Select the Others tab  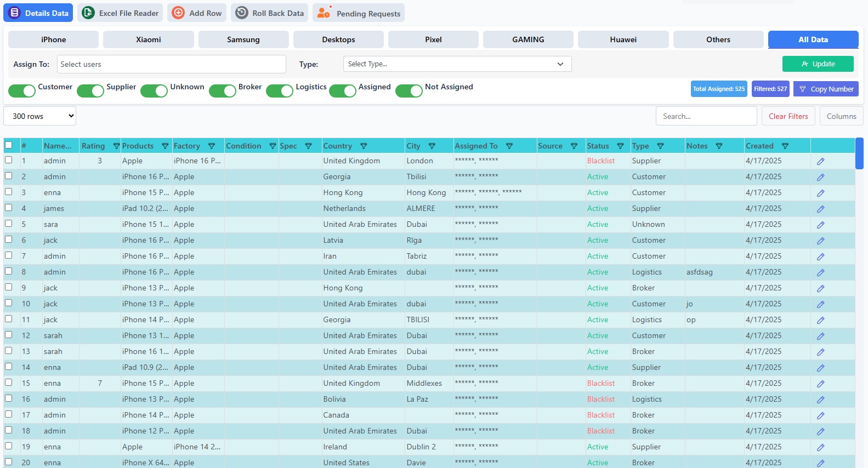click(718, 39)
